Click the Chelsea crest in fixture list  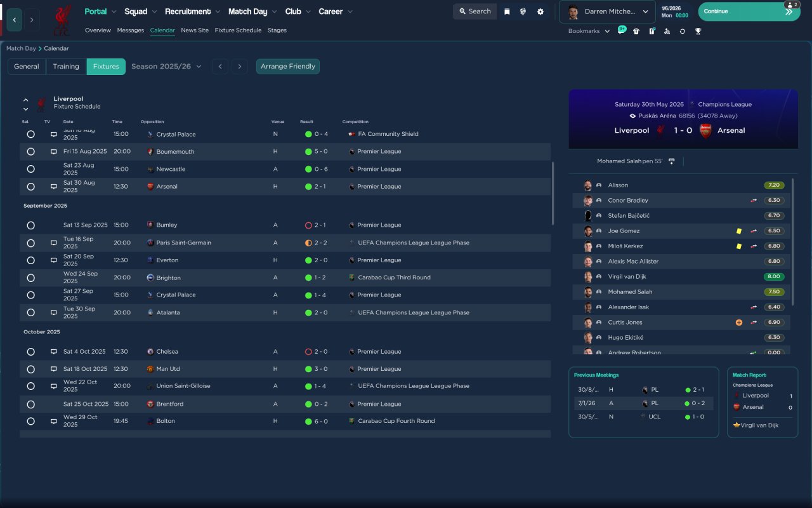click(x=150, y=352)
